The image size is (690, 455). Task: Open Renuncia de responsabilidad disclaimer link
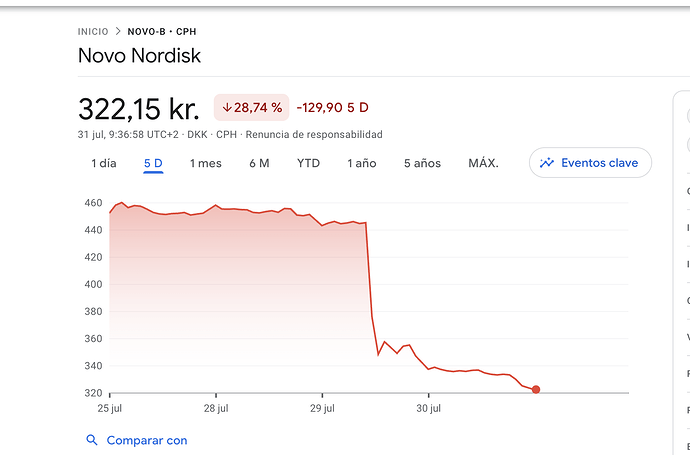[x=314, y=134]
